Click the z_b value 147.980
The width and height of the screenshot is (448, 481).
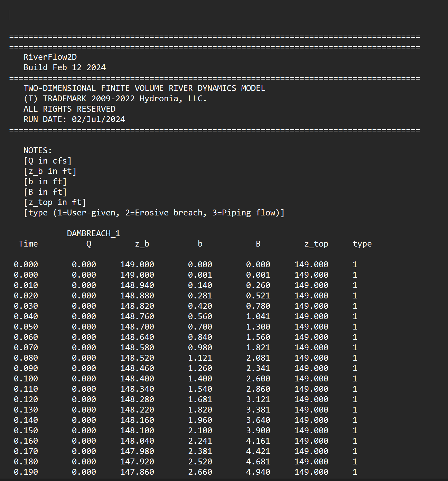[137, 451]
